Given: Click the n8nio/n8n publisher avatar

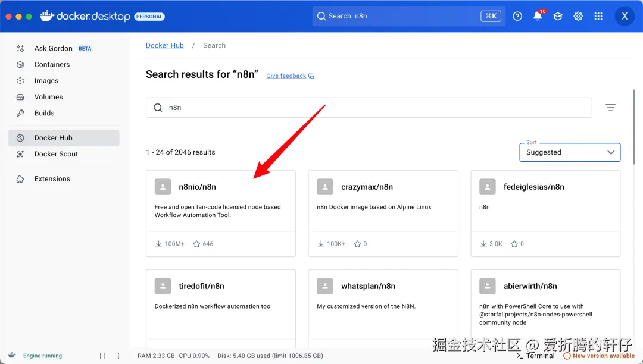Looking at the screenshot, I should click(163, 187).
